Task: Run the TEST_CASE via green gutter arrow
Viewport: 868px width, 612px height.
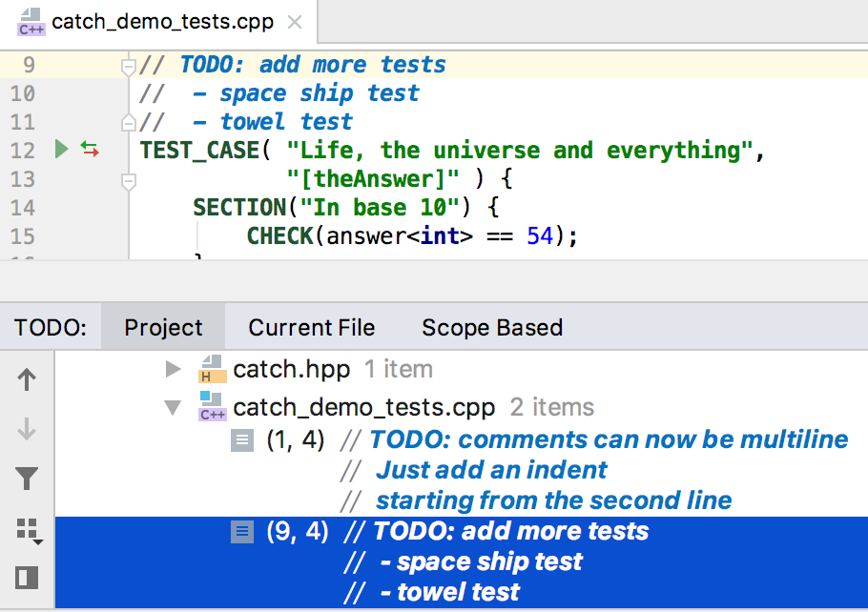Action: coord(62,150)
